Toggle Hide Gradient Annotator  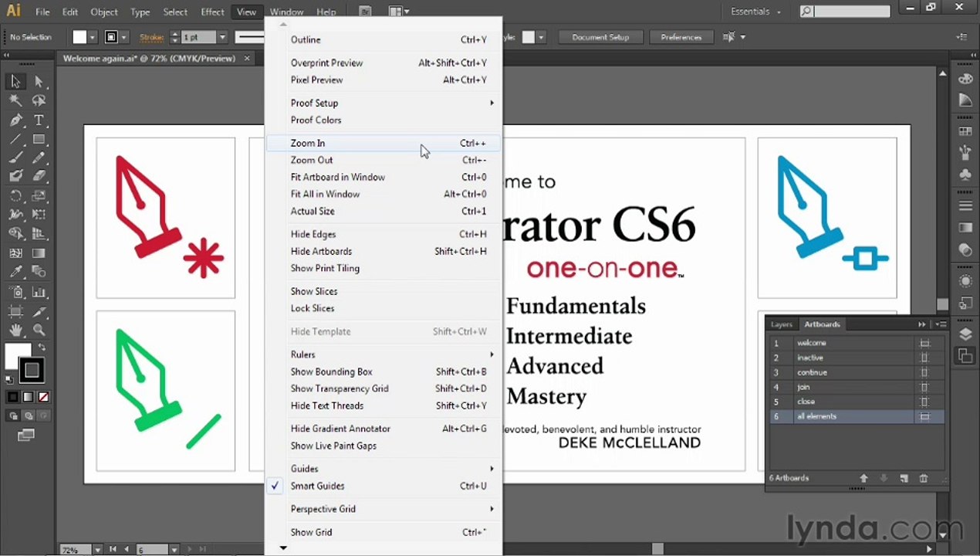click(384, 429)
